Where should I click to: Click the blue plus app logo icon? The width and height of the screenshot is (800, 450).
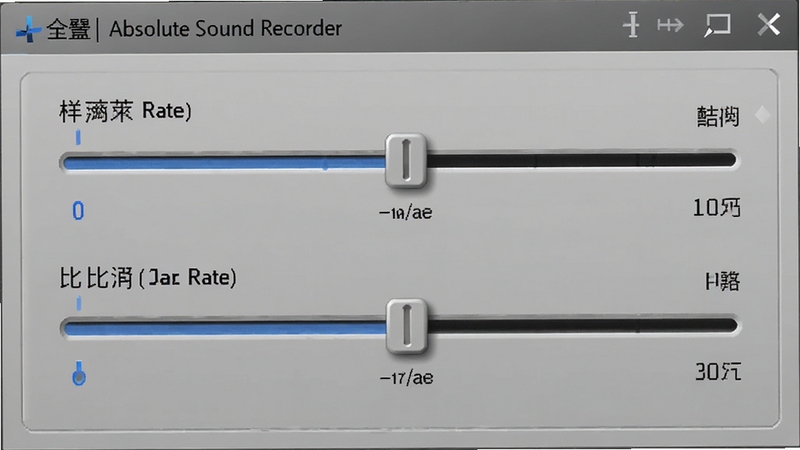(x=28, y=30)
